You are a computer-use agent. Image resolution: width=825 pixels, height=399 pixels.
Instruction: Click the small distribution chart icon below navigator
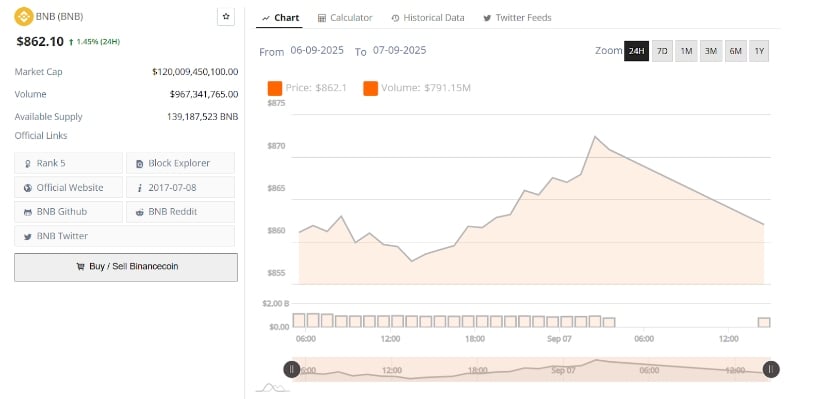tap(272, 388)
